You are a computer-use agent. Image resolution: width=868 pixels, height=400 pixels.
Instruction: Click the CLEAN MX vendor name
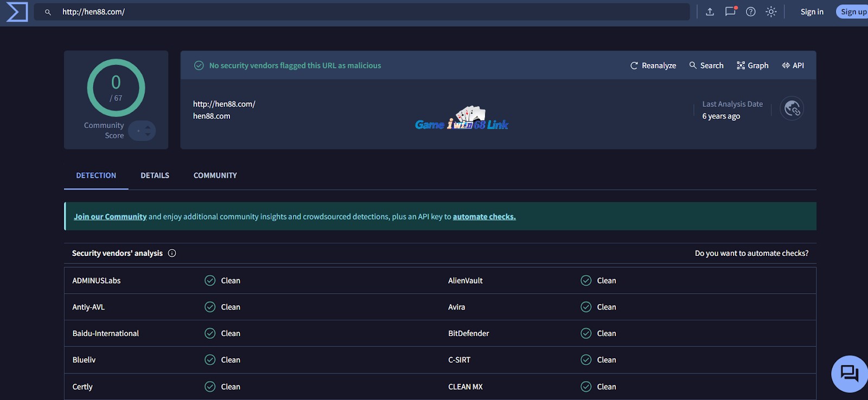coord(465,387)
